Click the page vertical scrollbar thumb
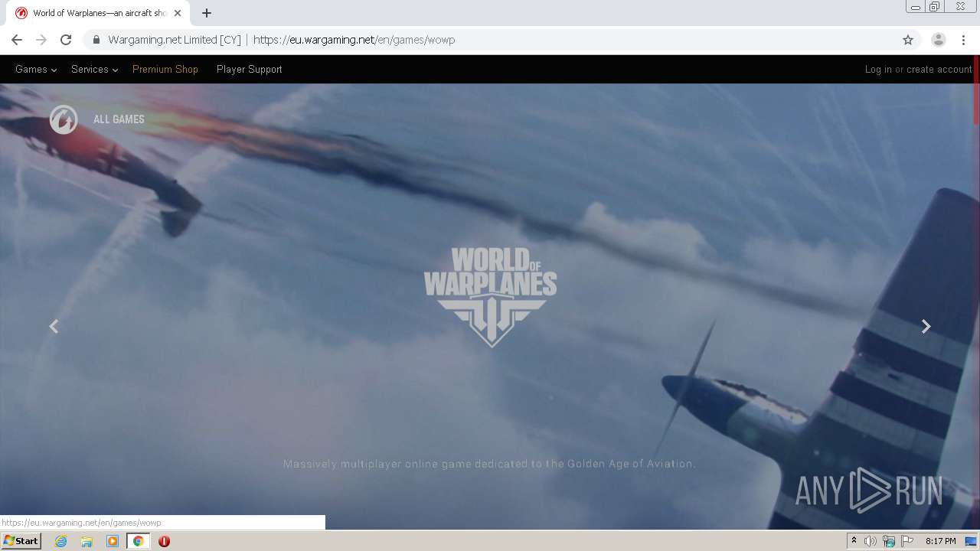The width and height of the screenshot is (980, 551). coord(976,90)
